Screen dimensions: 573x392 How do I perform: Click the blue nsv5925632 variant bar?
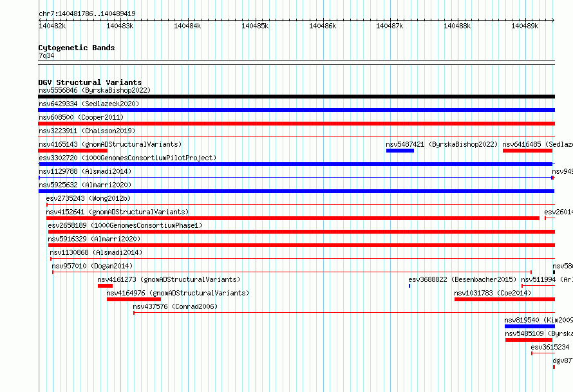296,191
